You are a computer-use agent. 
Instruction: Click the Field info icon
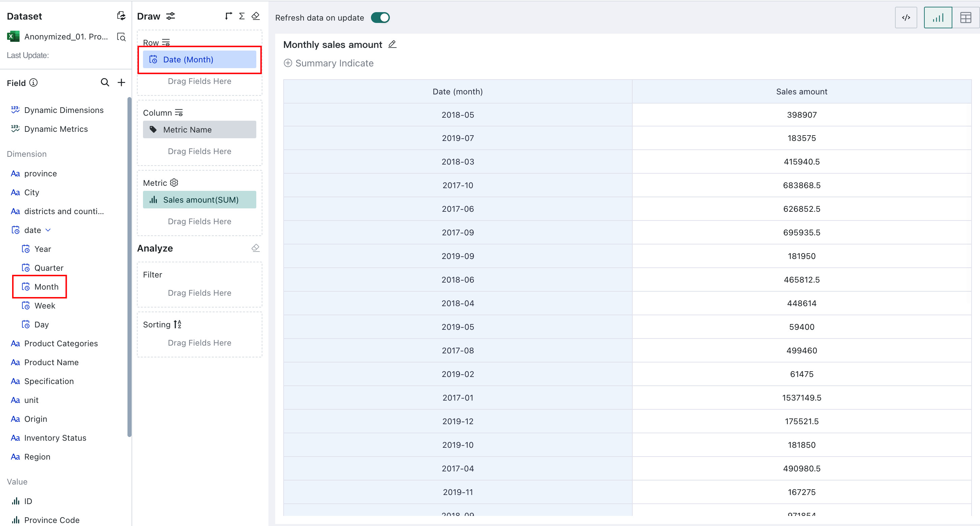pyautogui.click(x=33, y=83)
